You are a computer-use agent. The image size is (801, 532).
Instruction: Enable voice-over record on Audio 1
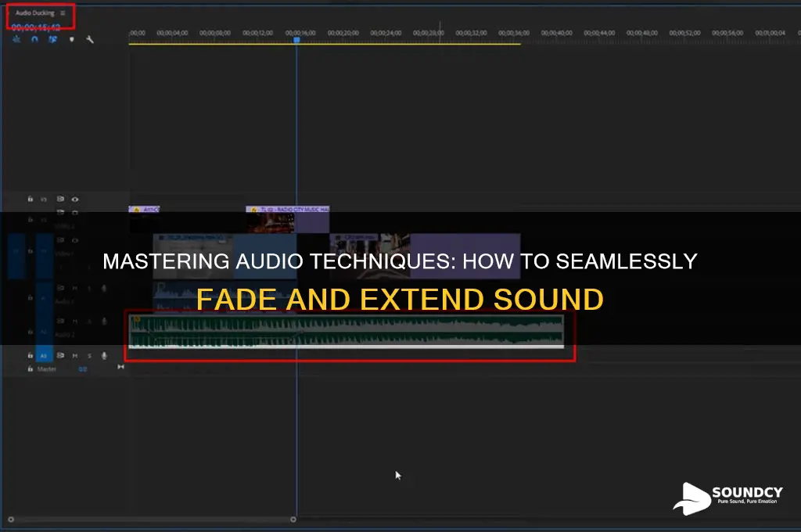coord(104,288)
